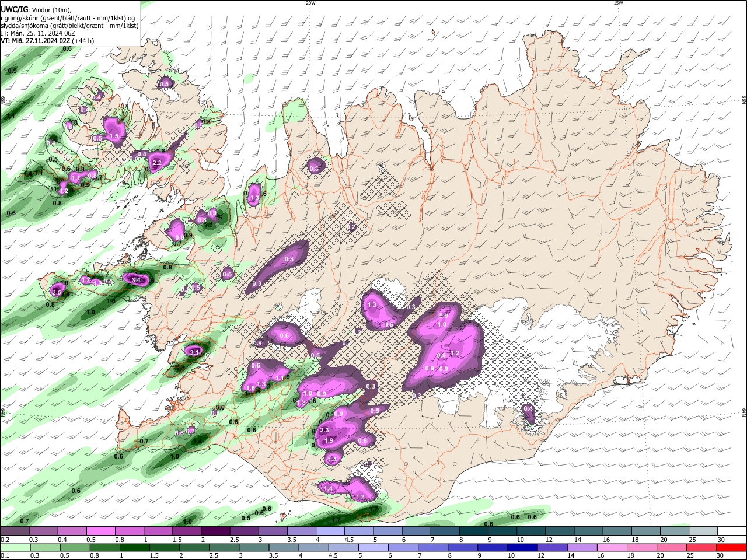Choose the deep blue swatch labeled 10 in lower legend row

tap(522, 548)
